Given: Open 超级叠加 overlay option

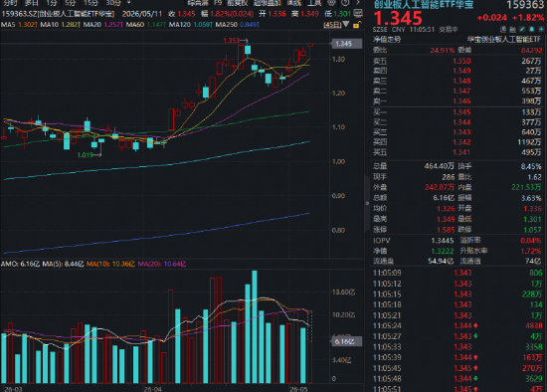Looking at the screenshot, I should point(267,3).
